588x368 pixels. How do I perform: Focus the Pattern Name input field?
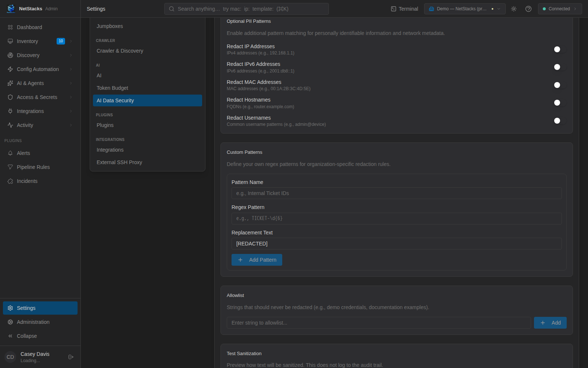pos(397,193)
